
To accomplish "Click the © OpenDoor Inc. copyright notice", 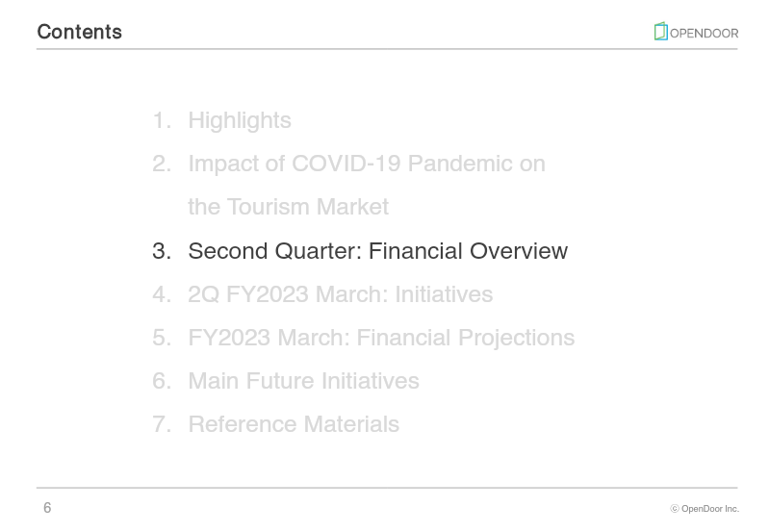I will point(705,509).
